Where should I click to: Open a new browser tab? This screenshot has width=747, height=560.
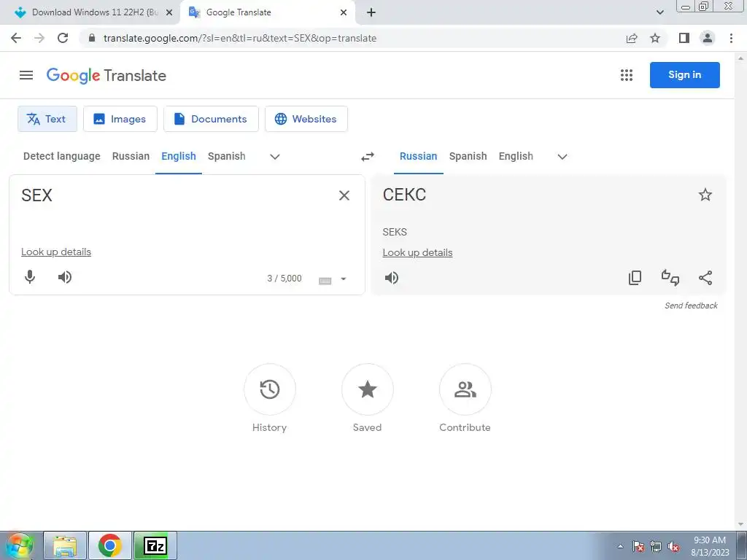[x=371, y=12]
